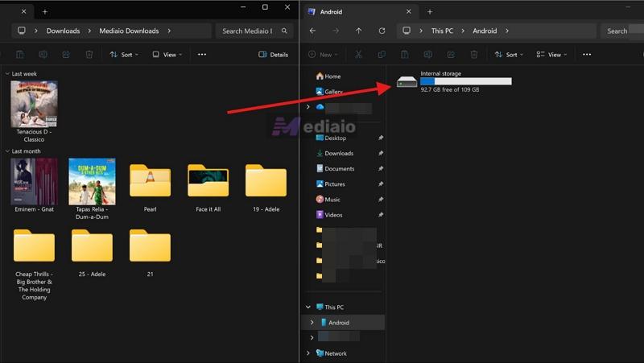Open Videos in navigation pane
The height and width of the screenshot is (363, 644).
pos(329,215)
